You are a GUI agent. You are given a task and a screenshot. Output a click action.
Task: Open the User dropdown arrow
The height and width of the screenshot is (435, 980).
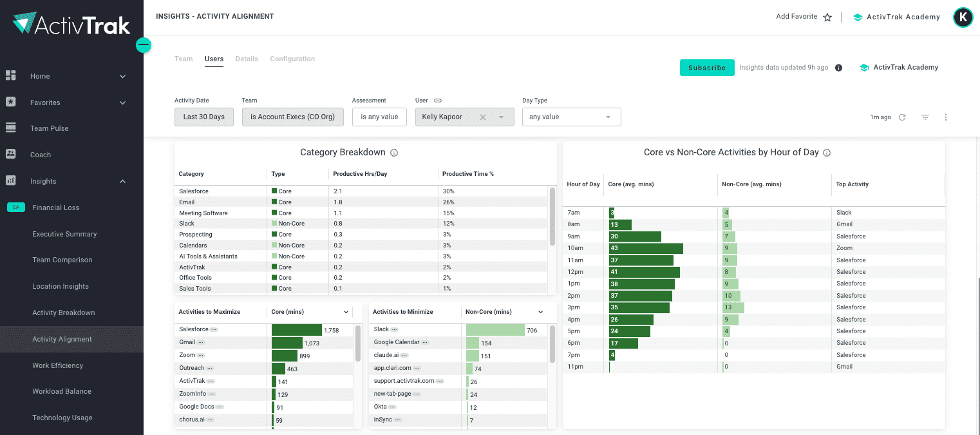(x=502, y=117)
